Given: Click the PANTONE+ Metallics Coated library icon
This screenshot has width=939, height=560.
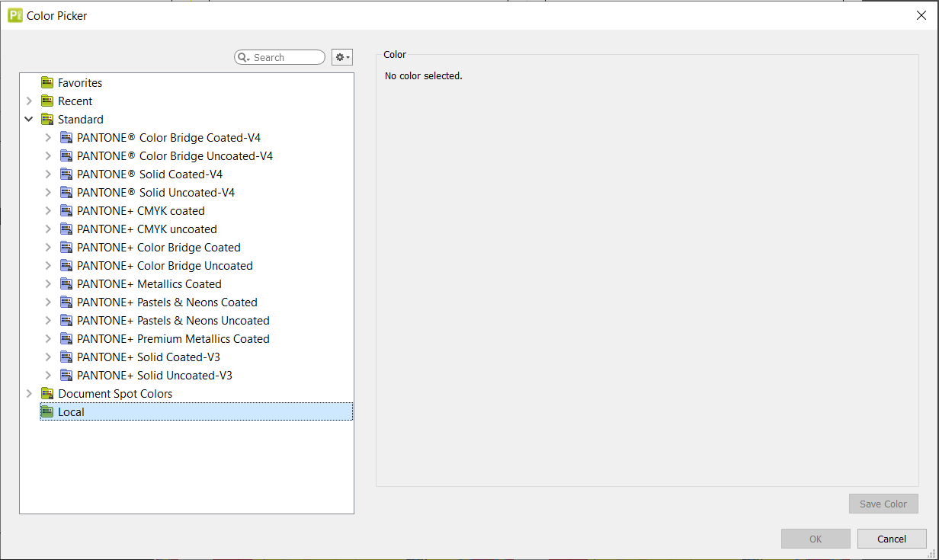Looking at the screenshot, I should [66, 284].
